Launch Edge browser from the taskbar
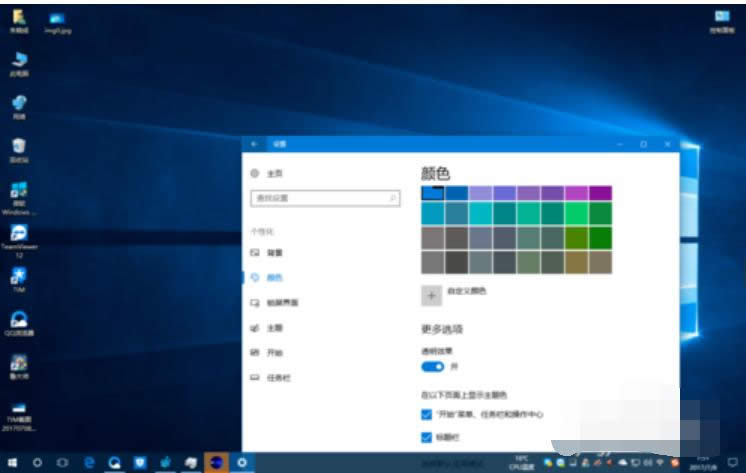This screenshot has width=746, height=473. click(89, 462)
